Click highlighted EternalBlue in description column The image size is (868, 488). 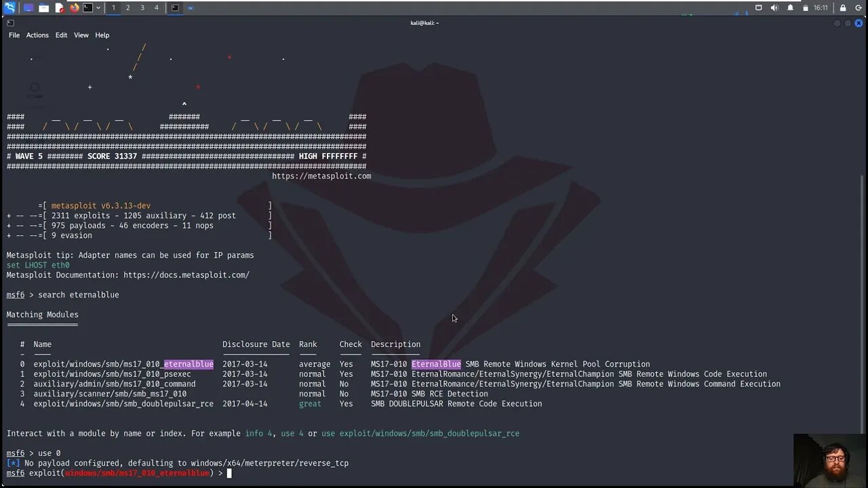tap(436, 365)
